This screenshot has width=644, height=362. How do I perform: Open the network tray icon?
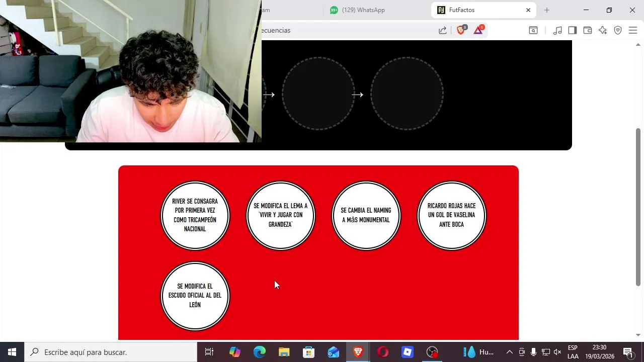coord(545,352)
